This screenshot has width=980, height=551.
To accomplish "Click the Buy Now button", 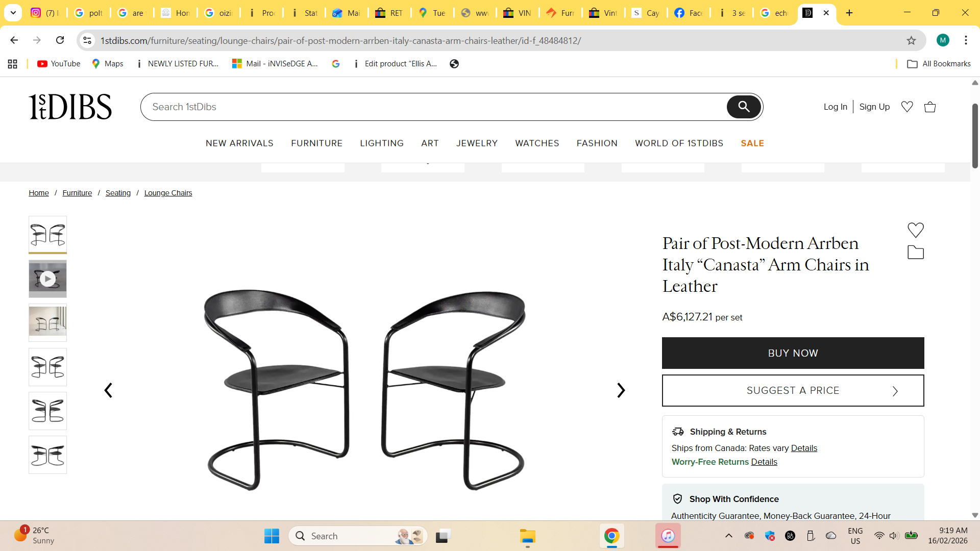I will (793, 353).
